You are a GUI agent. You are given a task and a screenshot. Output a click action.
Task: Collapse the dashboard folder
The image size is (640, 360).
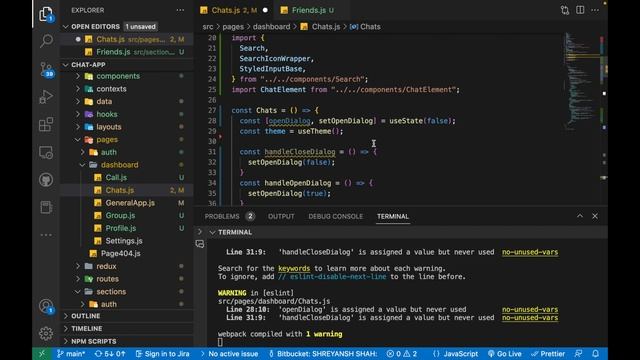(127, 165)
